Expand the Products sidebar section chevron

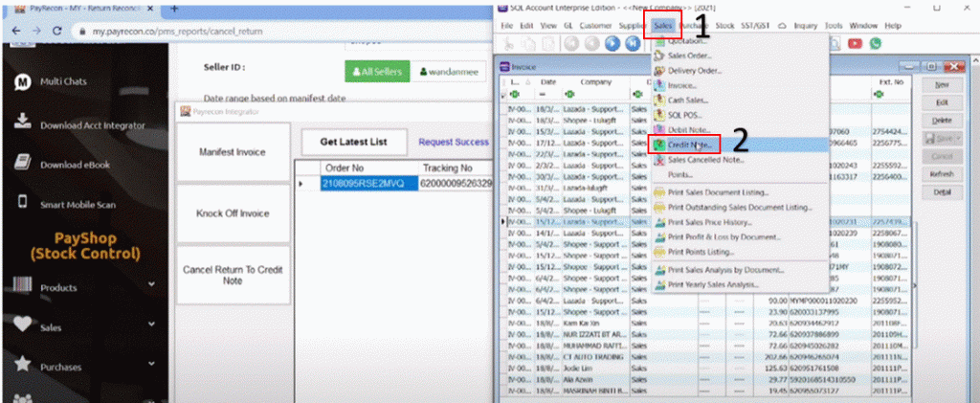(x=152, y=284)
